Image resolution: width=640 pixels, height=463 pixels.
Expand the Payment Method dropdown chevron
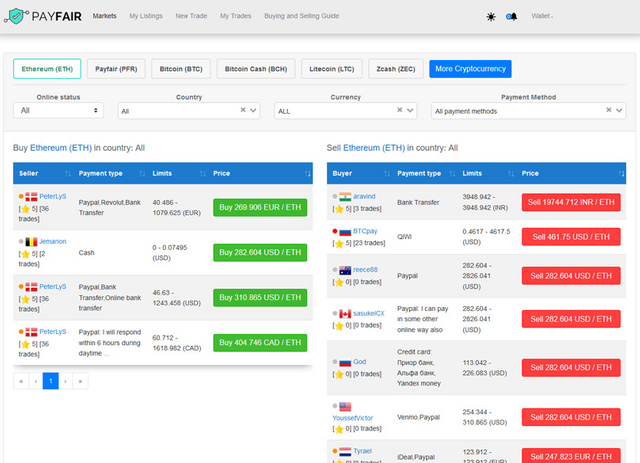(619, 110)
